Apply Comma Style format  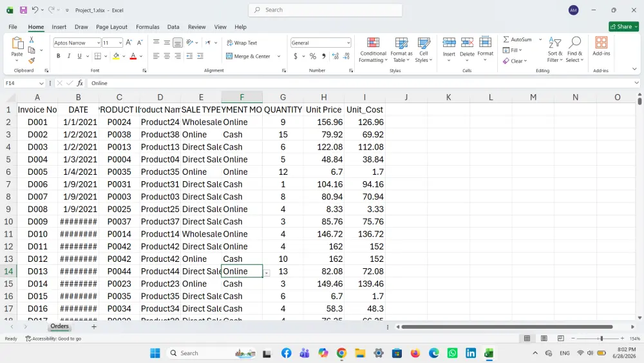tap(324, 56)
